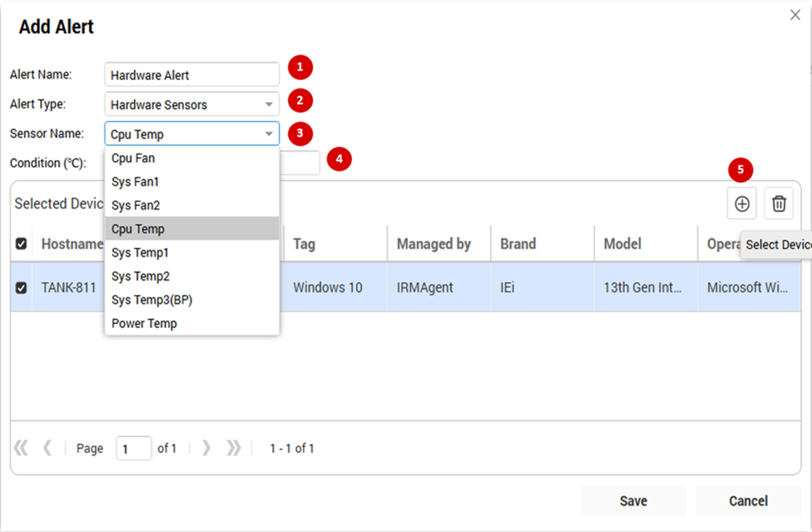Go to first page arrow
The image size is (812, 532).
point(21,448)
